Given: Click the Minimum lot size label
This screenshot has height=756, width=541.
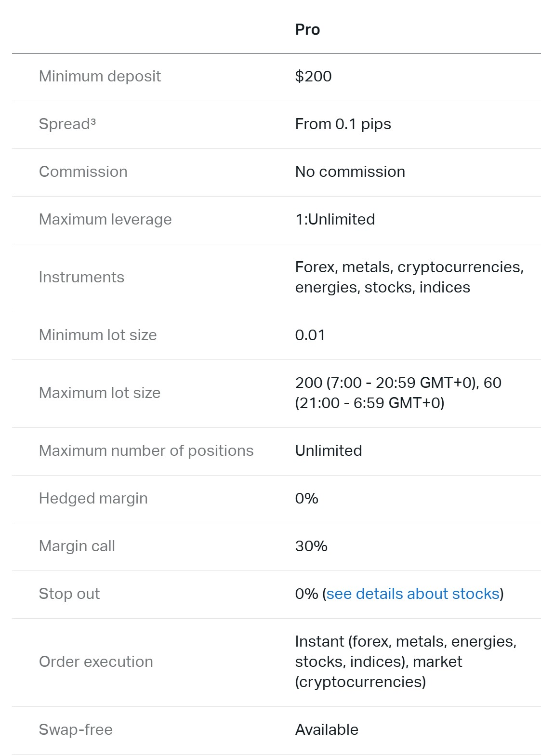Looking at the screenshot, I should tap(98, 335).
